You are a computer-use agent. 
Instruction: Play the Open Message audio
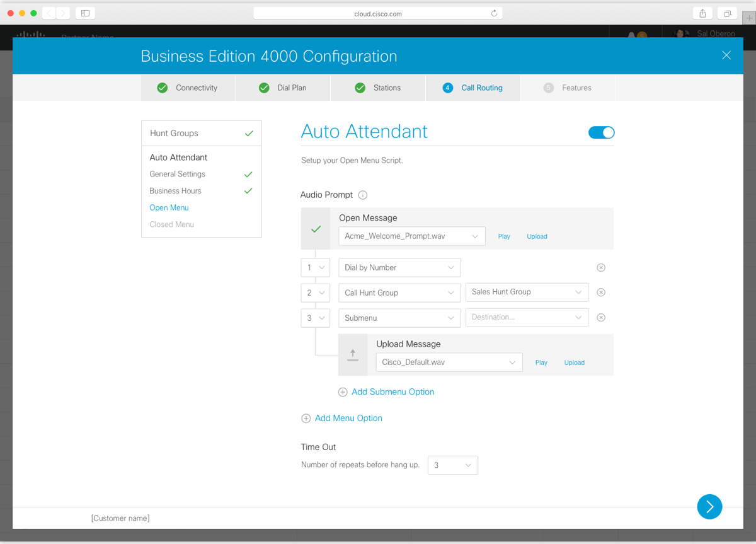coord(504,236)
